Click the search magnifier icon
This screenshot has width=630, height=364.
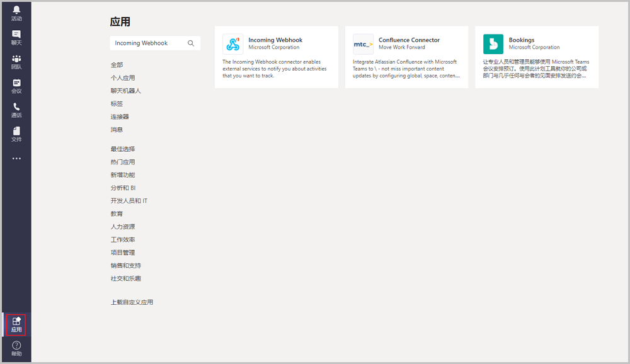tap(191, 43)
